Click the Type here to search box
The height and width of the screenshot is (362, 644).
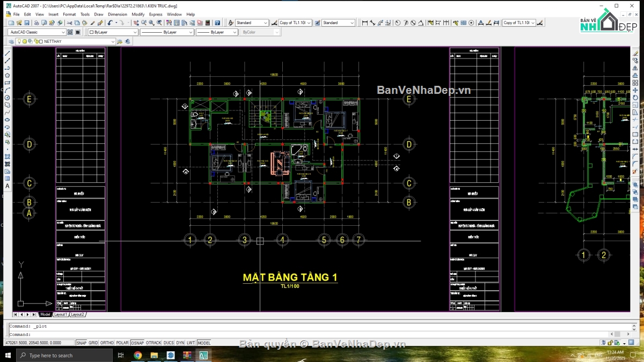[64, 355]
